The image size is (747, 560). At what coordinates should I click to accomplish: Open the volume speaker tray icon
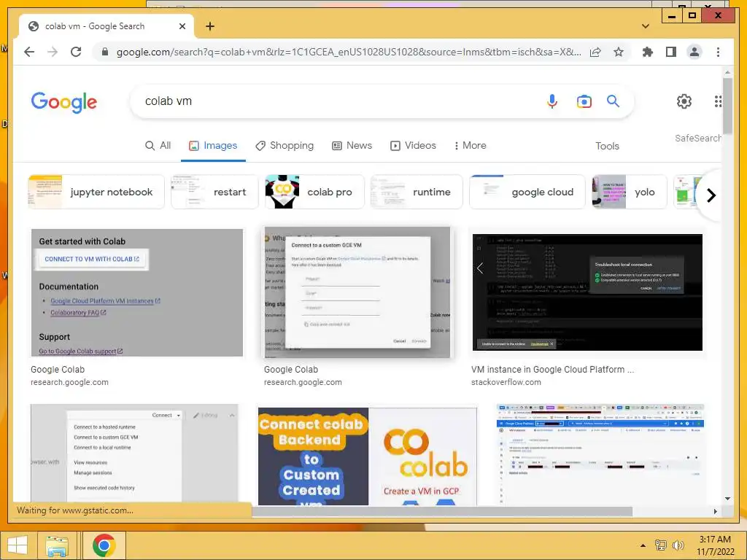pos(678,545)
